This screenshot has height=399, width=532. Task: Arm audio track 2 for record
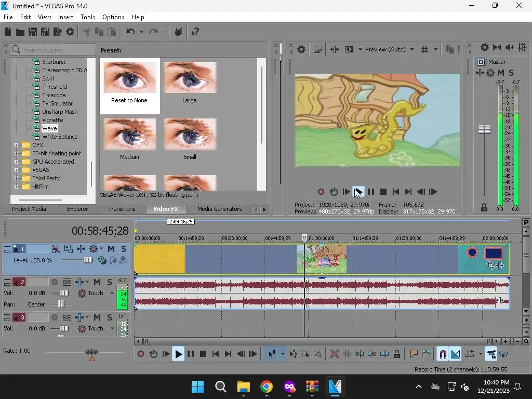tap(54, 282)
